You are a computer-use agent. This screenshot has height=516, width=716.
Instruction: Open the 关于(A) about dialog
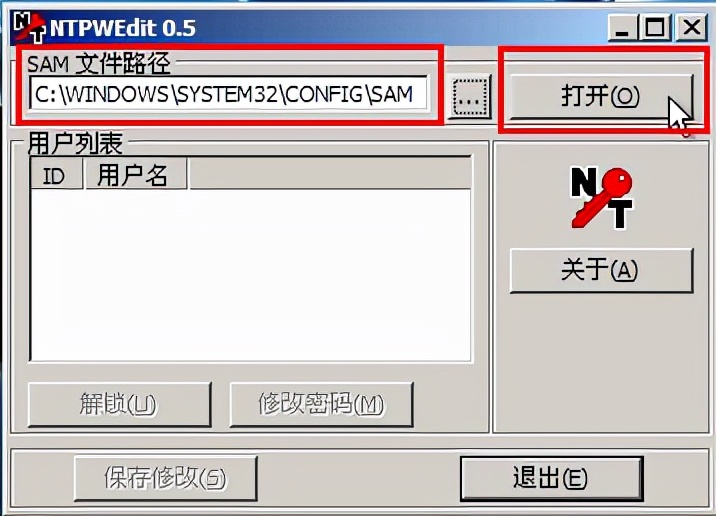tap(601, 270)
